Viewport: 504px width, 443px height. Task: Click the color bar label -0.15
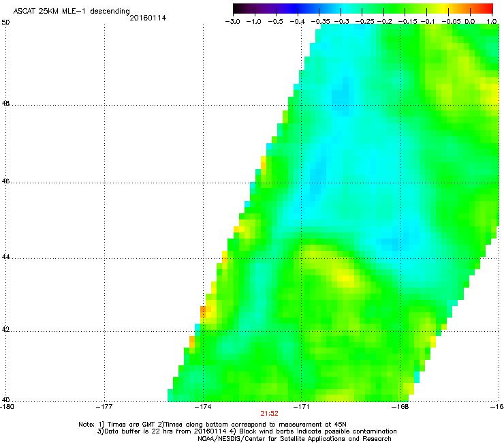(407, 22)
